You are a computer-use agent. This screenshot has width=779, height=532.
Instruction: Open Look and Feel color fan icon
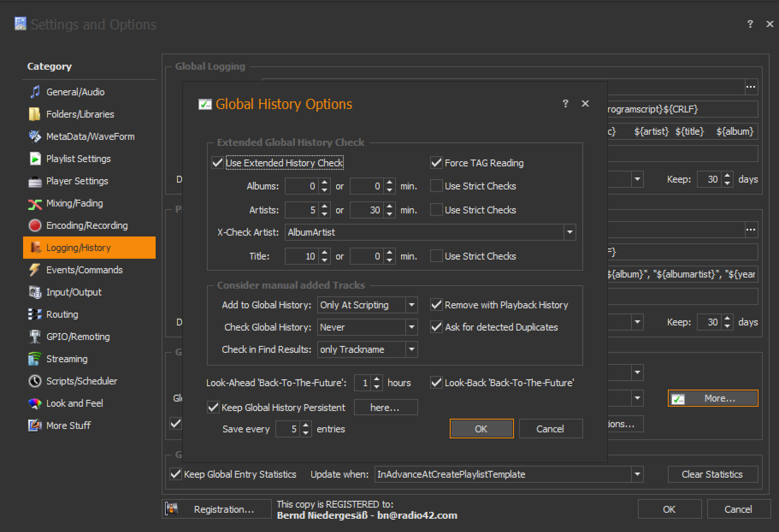tap(35, 403)
